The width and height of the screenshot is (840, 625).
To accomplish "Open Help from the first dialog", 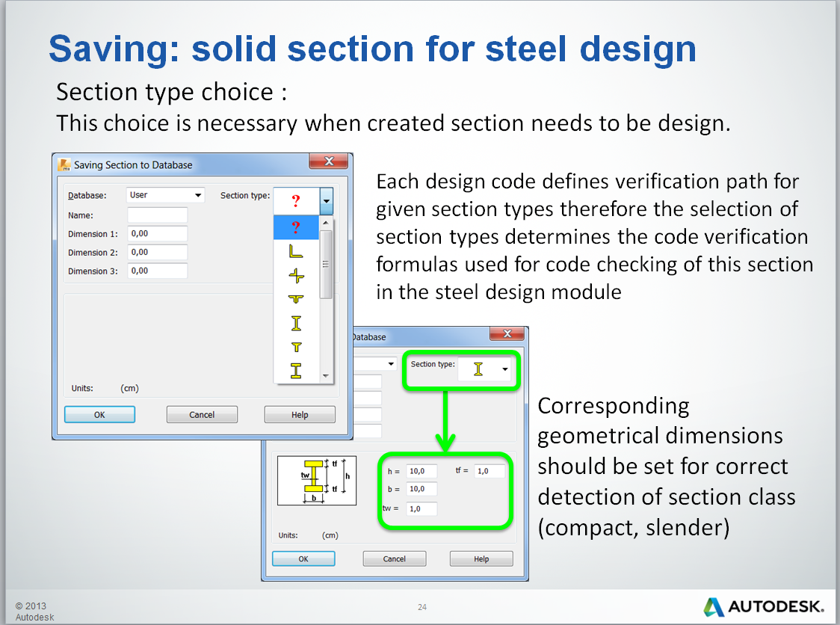I will coord(300,414).
